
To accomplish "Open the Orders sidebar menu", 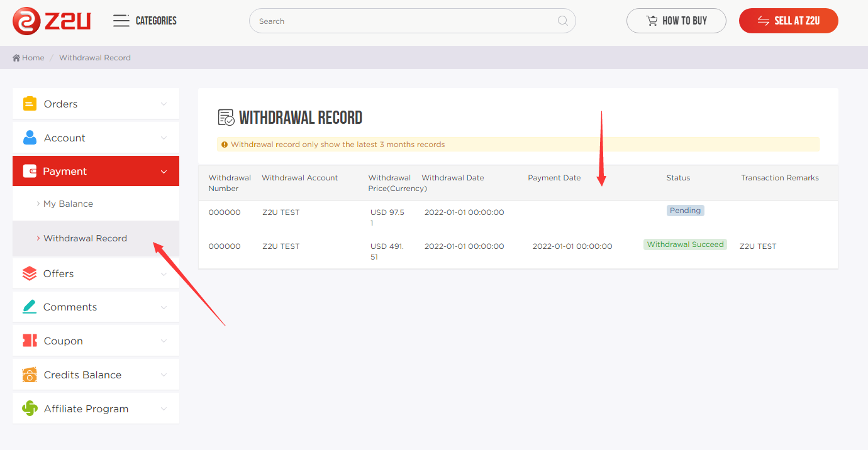I will [x=96, y=104].
